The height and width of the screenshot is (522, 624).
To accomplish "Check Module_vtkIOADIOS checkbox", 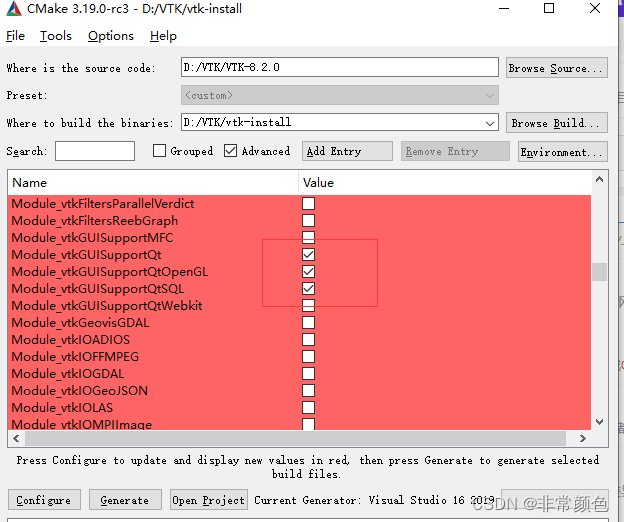I will tap(308, 339).
